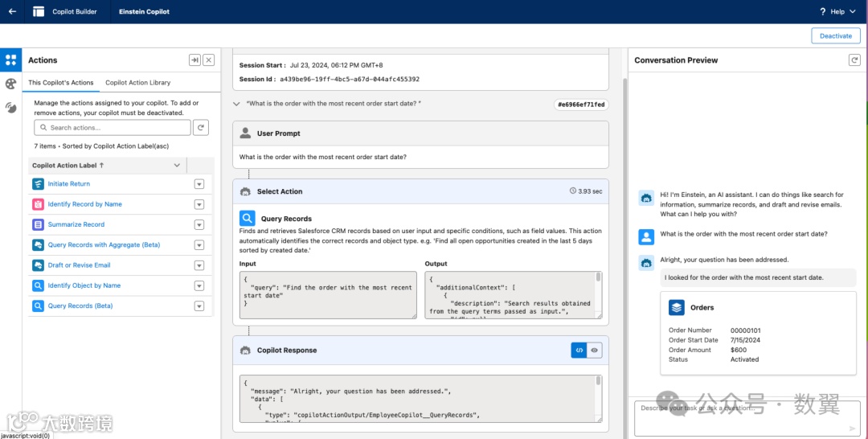Click the Identify Record by Name icon
Image resolution: width=868 pixels, height=439 pixels.
[x=38, y=204]
